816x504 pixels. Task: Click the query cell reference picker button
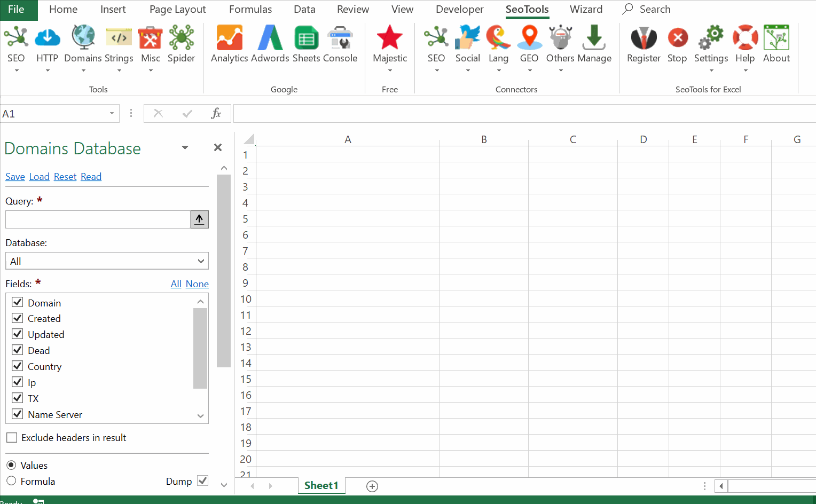pos(199,219)
